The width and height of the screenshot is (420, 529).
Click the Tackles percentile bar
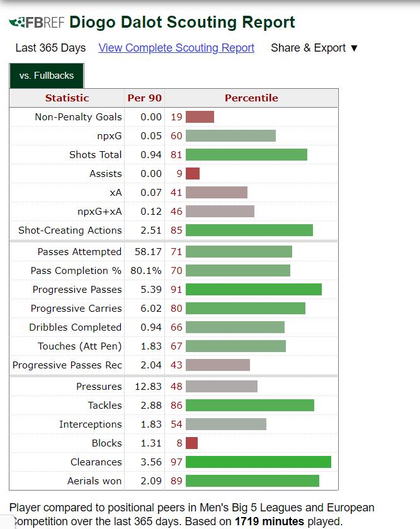click(x=250, y=406)
